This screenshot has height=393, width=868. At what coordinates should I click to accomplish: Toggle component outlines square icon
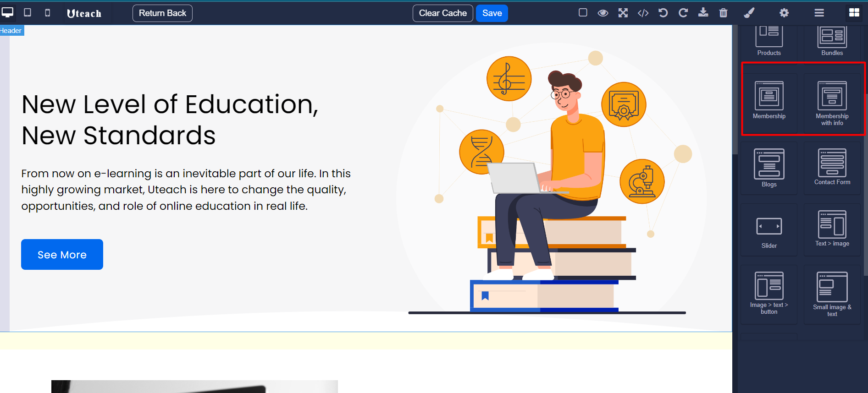click(x=583, y=12)
